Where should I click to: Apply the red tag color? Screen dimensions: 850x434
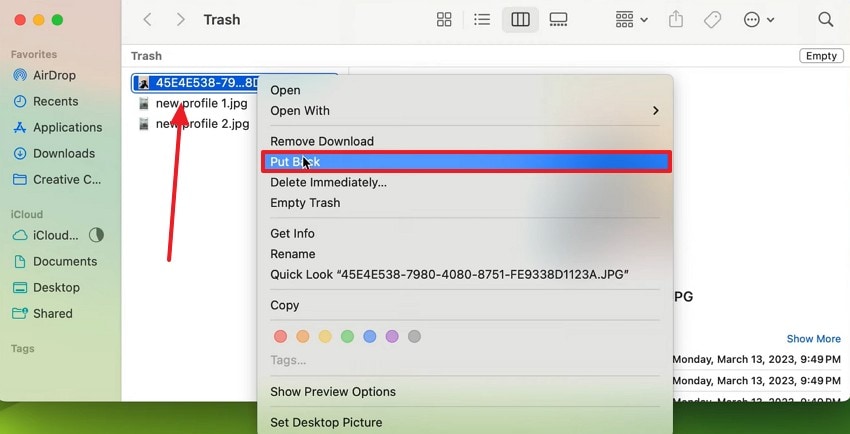[280, 336]
